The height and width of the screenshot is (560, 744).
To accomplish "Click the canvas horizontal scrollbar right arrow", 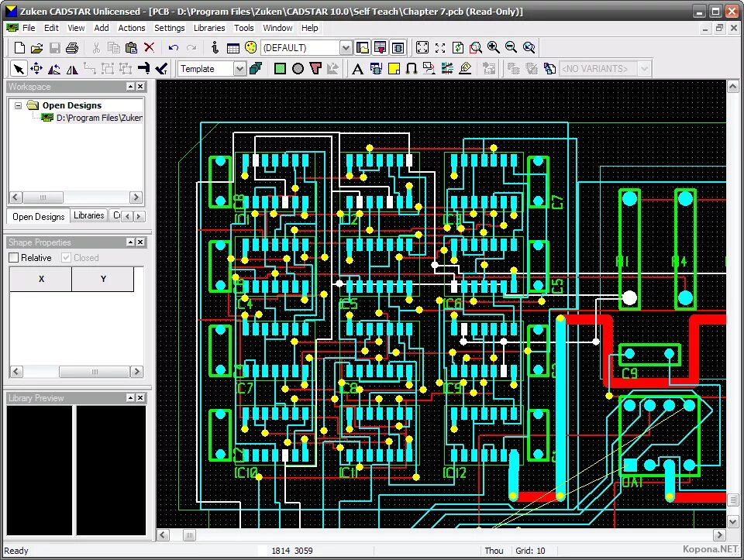I will [x=719, y=535].
